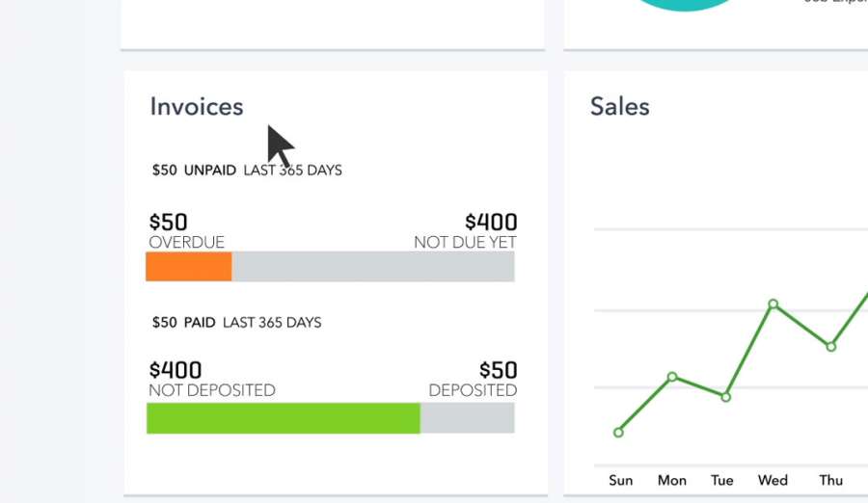Select the Sunday data point on chart
Screen dimensions: 868x503
pyautogui.click(x=618, y=432)
